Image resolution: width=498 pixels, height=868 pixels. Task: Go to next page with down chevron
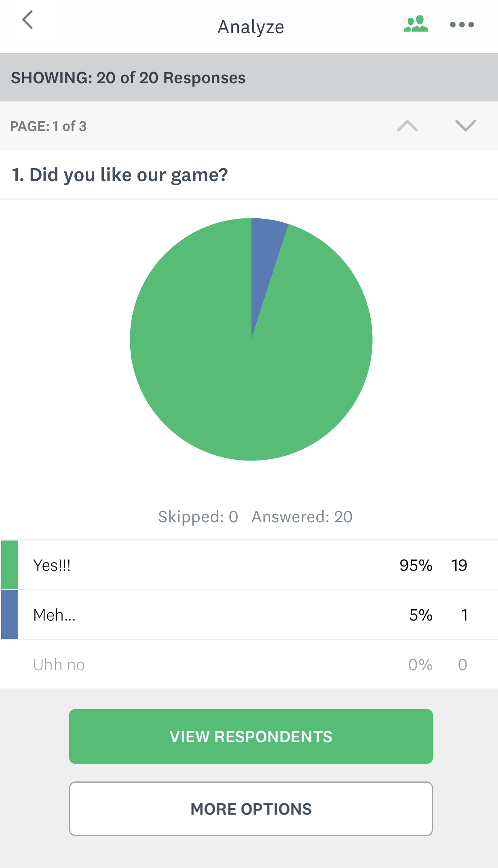pyautogui.click(x=465, y=126)
